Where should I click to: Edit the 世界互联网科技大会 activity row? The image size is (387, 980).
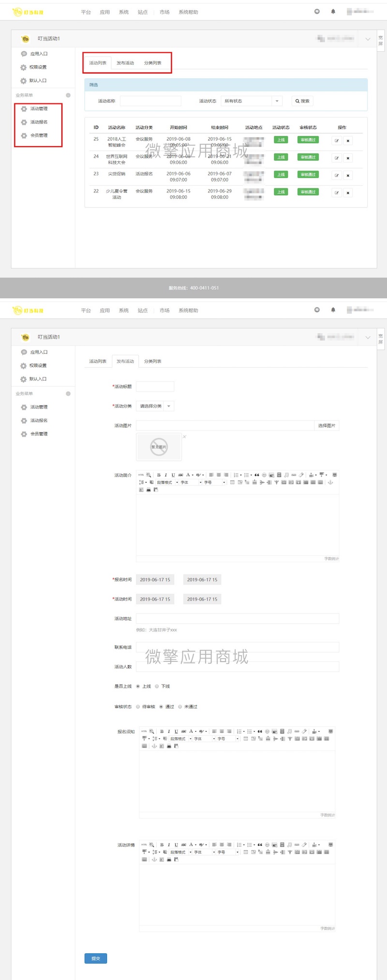click(x=337, y=158)
